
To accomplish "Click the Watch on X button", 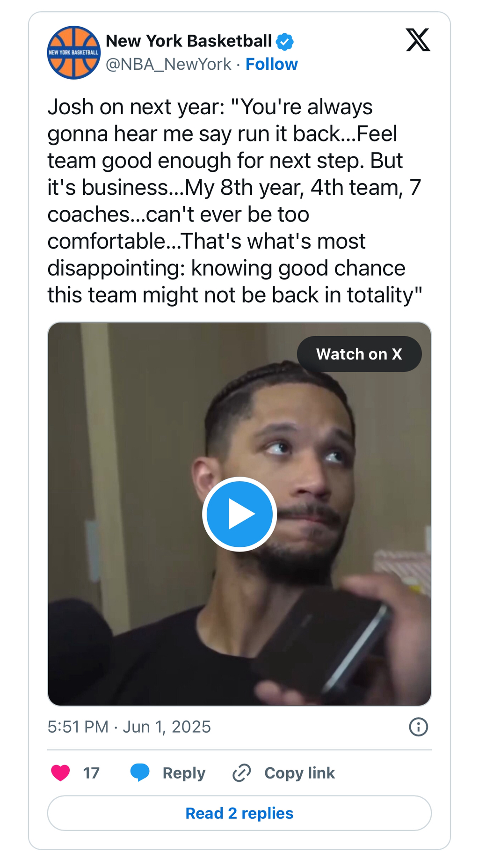I will 359,354.
